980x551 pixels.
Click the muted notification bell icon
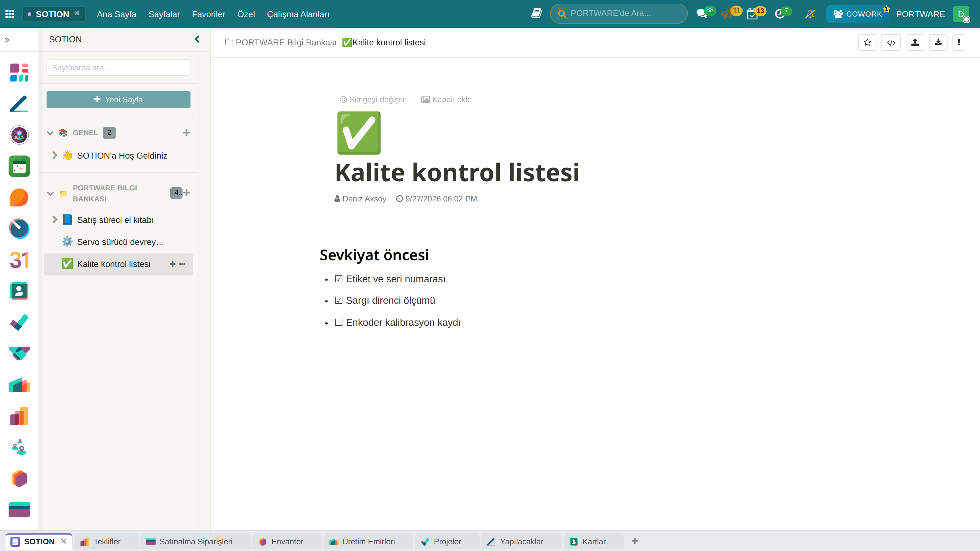click(x=810, y=14)
